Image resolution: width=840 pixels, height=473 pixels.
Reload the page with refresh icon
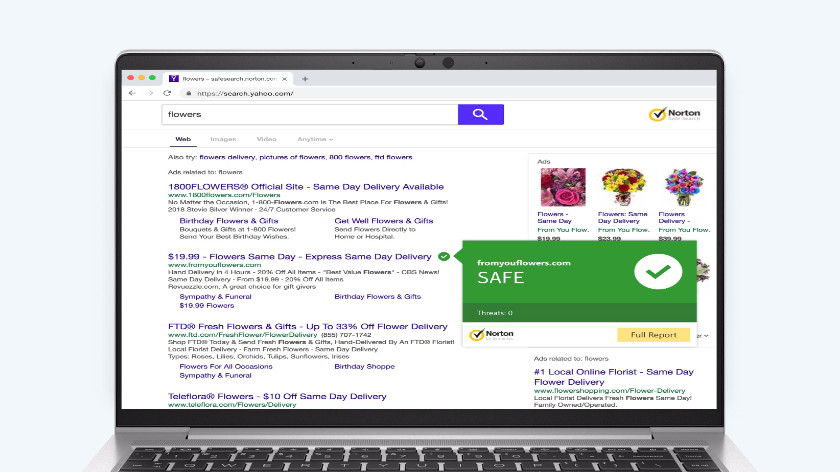167,93
